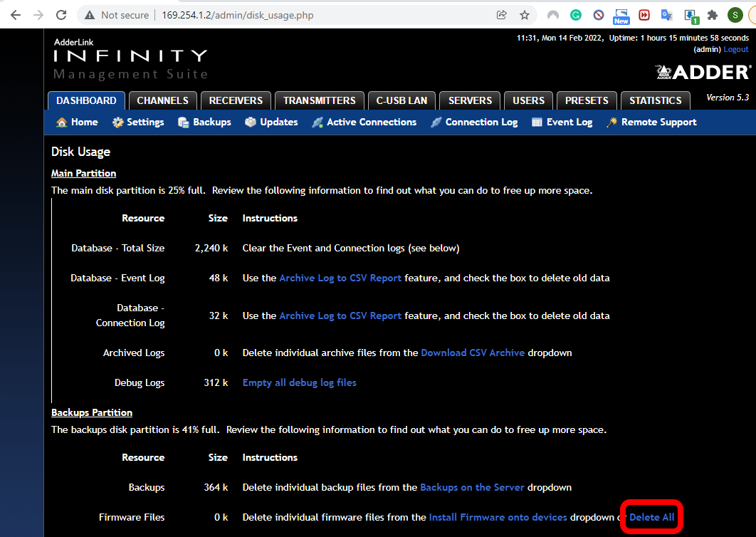Open the PRESETS tab

pos(587,101)
